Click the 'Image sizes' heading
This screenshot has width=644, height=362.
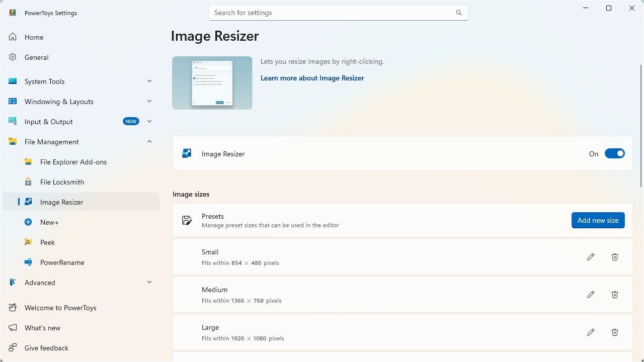tap(191, 194)
